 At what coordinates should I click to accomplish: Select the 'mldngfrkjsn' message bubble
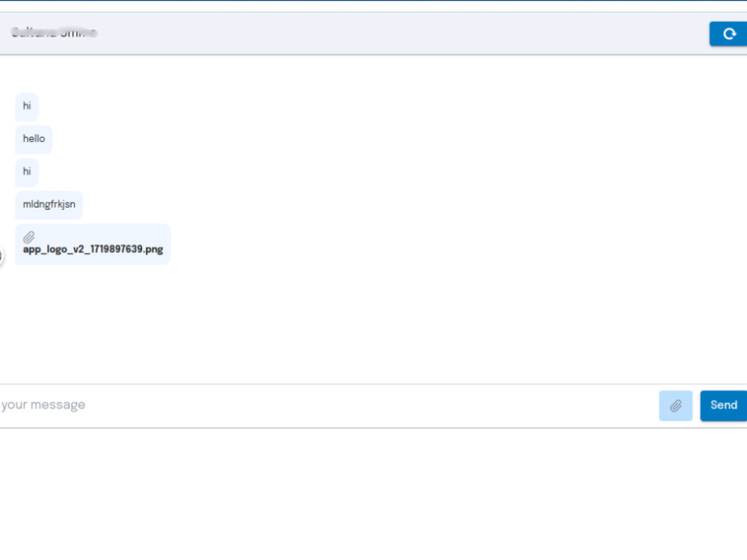tap(49, 205)
